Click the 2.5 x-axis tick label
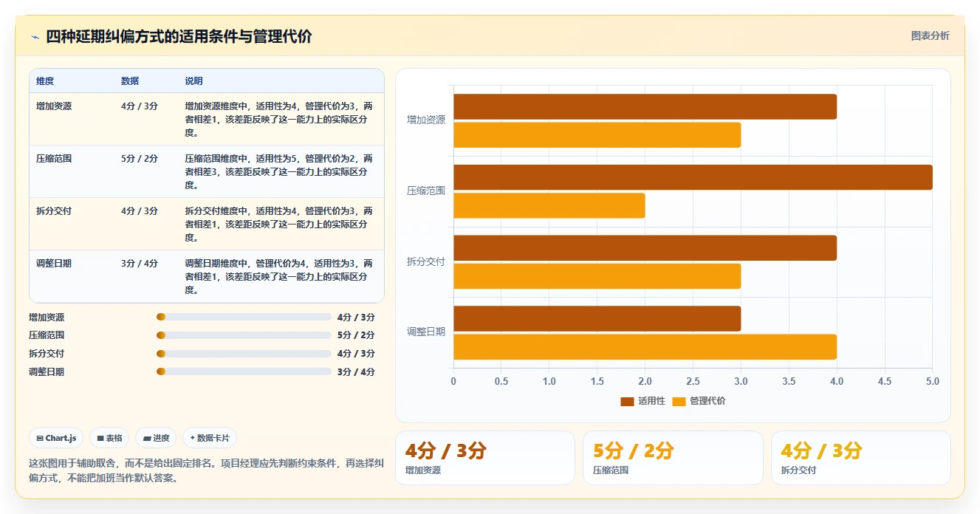Viewport: 980px width, 514px height. (x=693, y=381)
